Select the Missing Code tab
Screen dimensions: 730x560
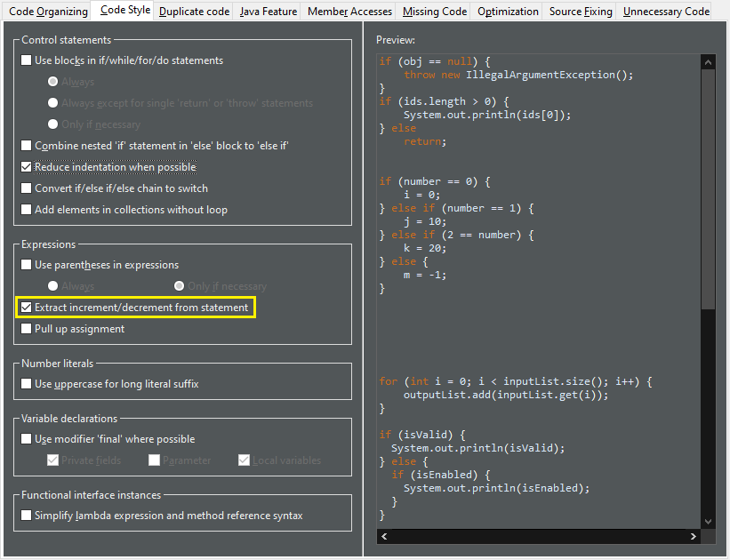(435, 12)
